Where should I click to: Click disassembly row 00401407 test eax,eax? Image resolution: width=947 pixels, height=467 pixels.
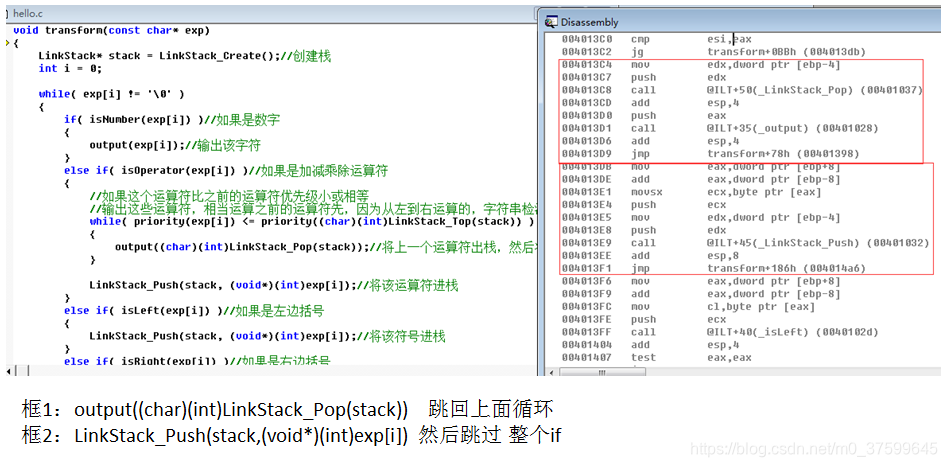pos(656,357)
